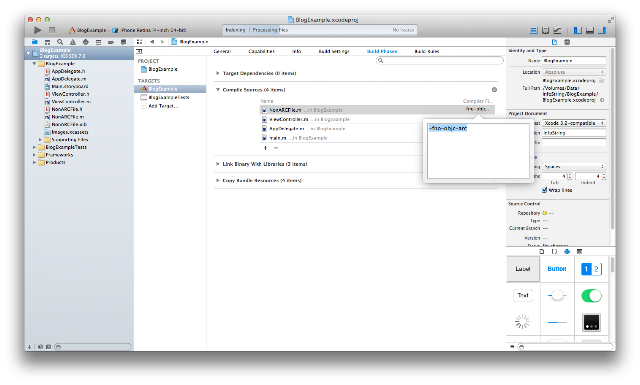This screenshot has width=640, height=385.
Task: Expand the Products group
Action: point(34,162)
